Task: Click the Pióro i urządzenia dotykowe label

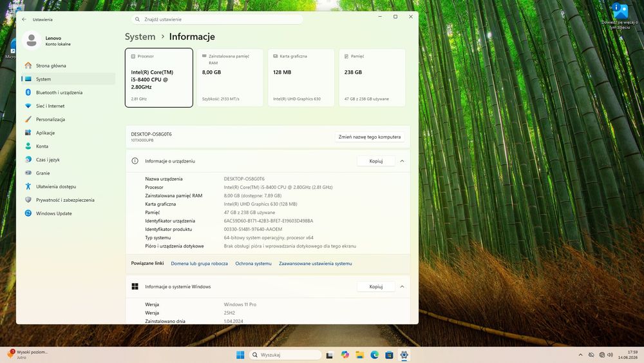Action: 174,246
